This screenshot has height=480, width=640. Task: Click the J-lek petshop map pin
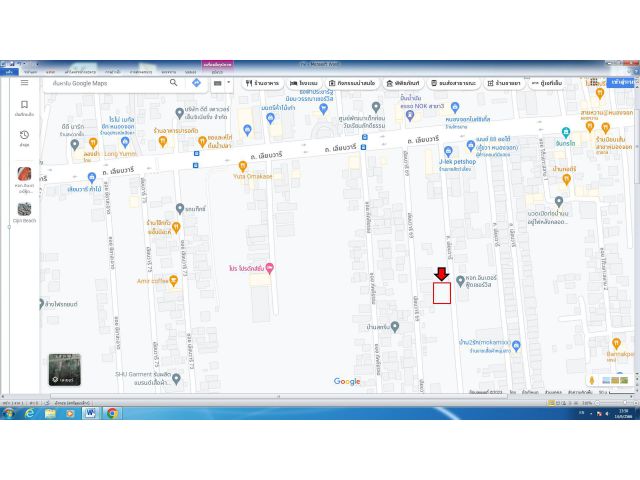pyautogui.click(x=448, y=151)
